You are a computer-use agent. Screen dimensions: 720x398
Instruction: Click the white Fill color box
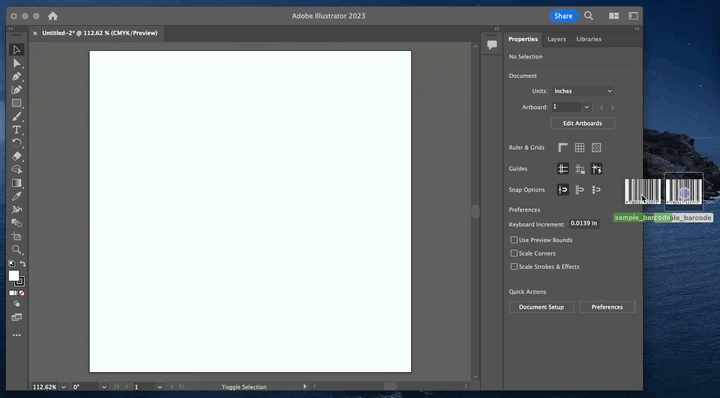14,275
